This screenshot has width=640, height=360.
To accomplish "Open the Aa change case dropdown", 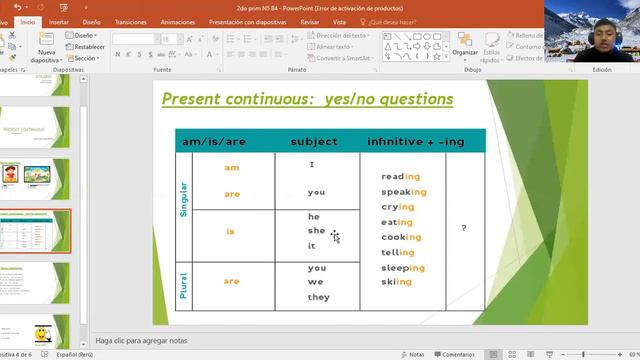I will [190, 54].
